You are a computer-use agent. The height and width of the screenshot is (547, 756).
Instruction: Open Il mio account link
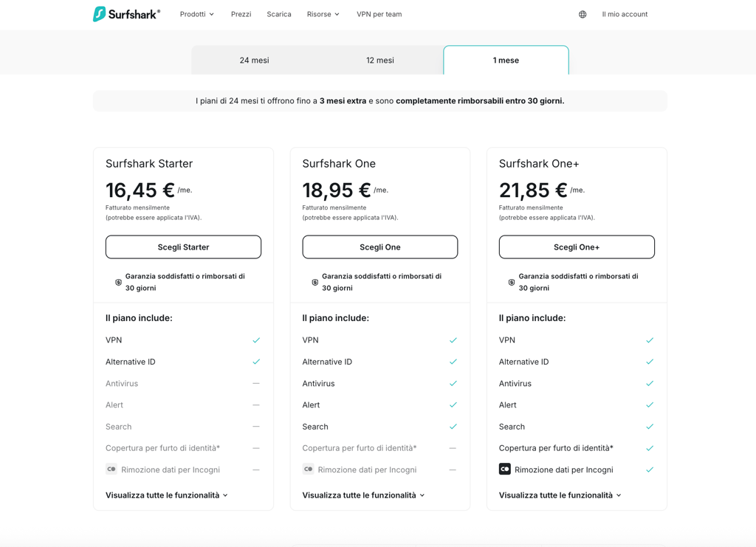(625, 15)
